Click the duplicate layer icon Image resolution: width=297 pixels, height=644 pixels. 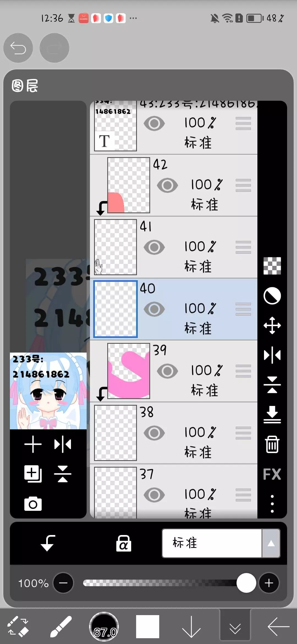33,474
